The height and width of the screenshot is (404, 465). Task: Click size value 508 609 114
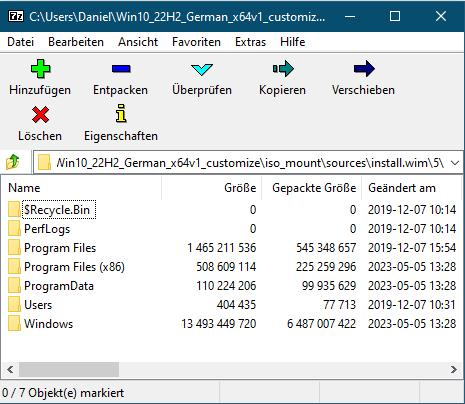pos(226,267)
